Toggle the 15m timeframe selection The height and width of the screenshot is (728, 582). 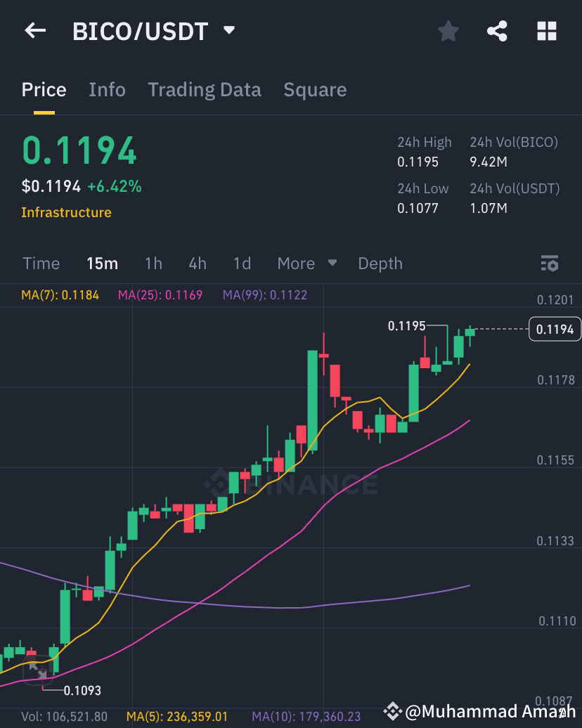(x=103, y=264)
